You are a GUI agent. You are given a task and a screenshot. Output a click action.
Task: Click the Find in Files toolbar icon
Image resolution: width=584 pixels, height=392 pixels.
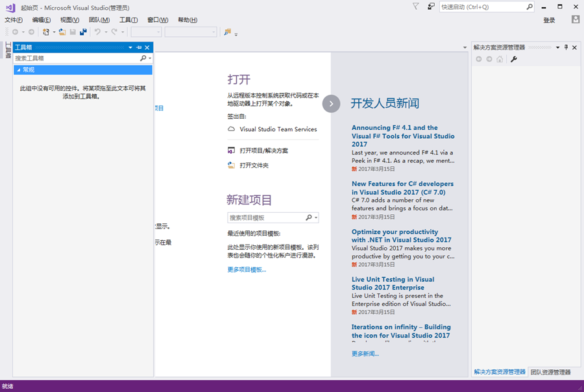[227, 32]
